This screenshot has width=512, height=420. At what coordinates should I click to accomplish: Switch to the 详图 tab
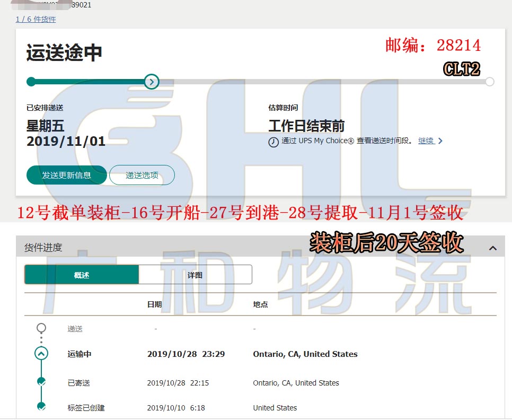pyautogui.click(x=195, y=275)
